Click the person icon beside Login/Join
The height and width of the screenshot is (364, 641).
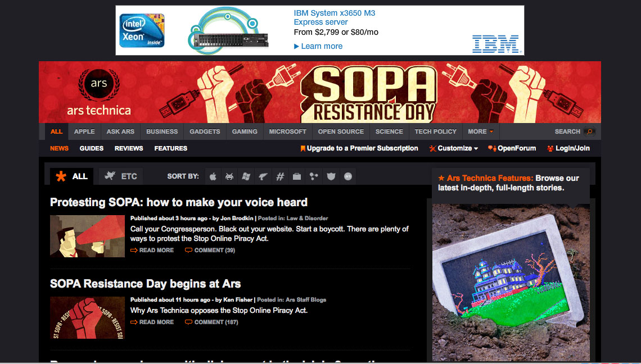coord(550,148)
